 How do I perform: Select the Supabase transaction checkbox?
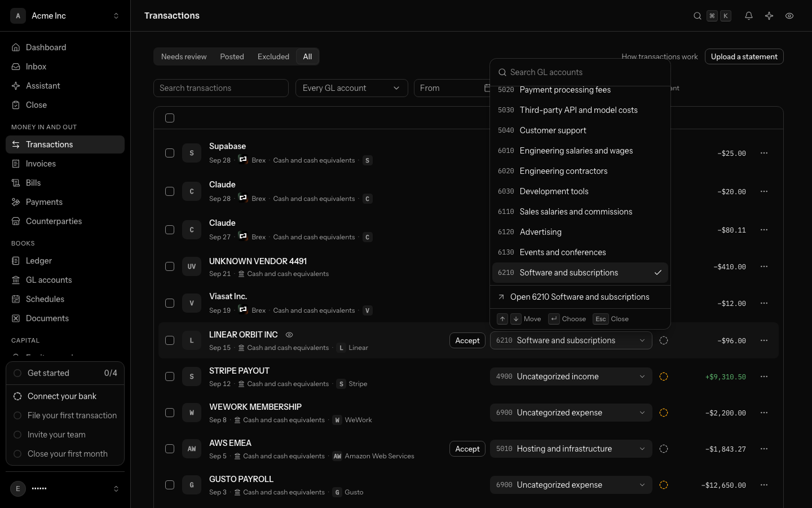coord(170,153)
